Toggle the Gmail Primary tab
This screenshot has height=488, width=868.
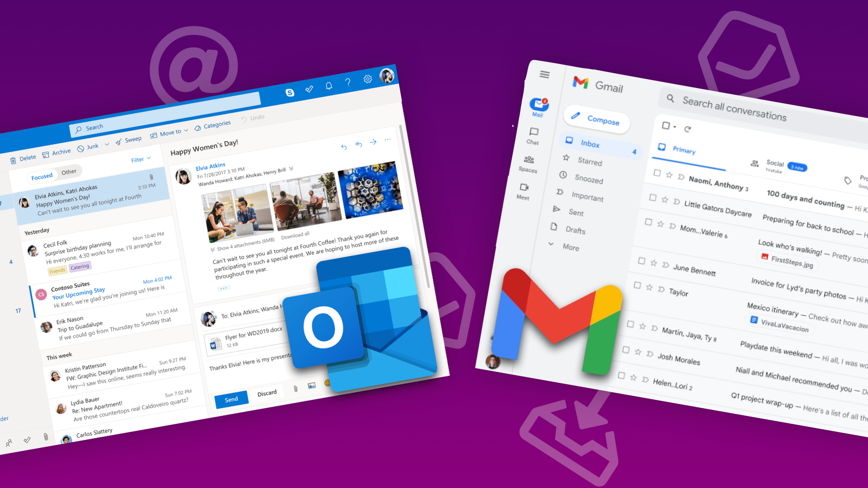tap(684, 150)
